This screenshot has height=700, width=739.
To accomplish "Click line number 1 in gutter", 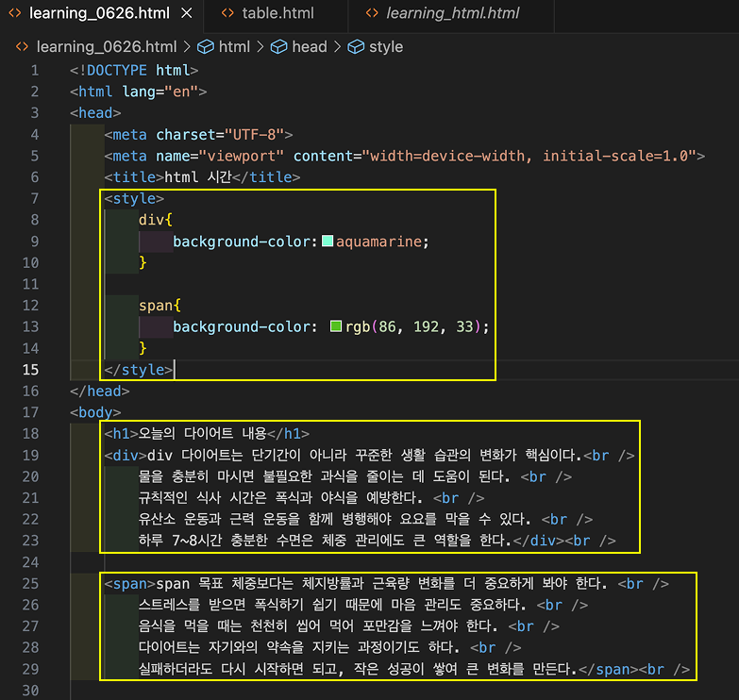I will click(35, 71).
